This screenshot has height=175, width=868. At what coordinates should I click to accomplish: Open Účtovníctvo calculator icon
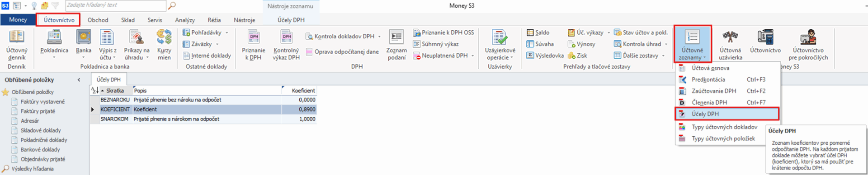(765, 42)
